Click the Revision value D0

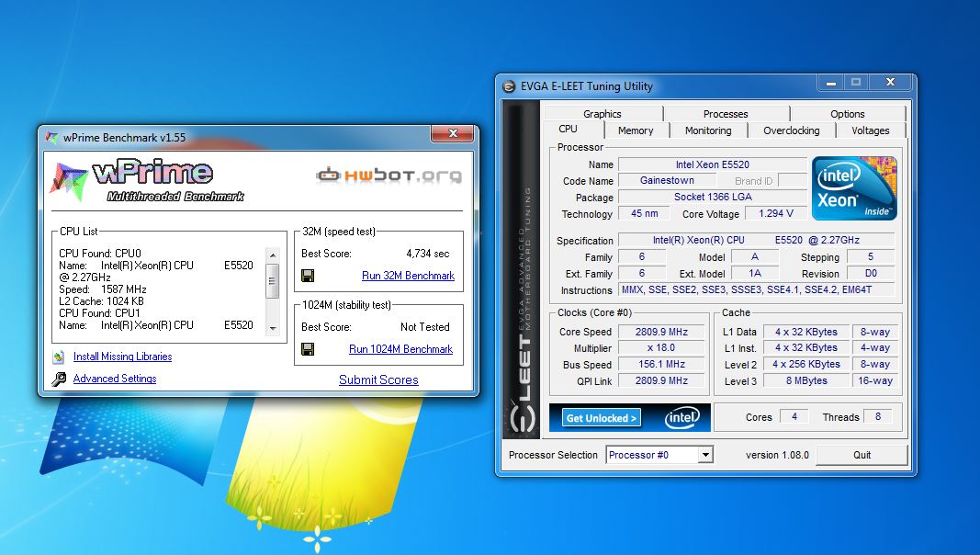(x=871, y=274)
